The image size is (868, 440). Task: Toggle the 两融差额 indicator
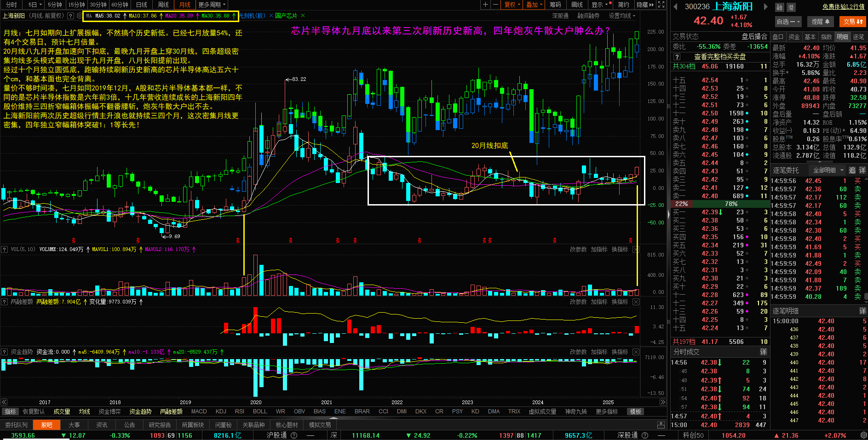pyautogui.click(x=171, y=411)
